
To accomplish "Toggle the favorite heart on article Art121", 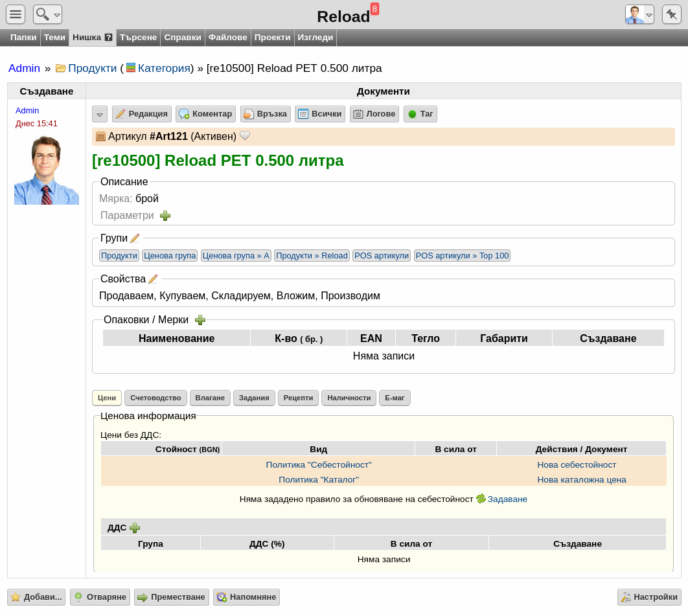I will [245, 136].
